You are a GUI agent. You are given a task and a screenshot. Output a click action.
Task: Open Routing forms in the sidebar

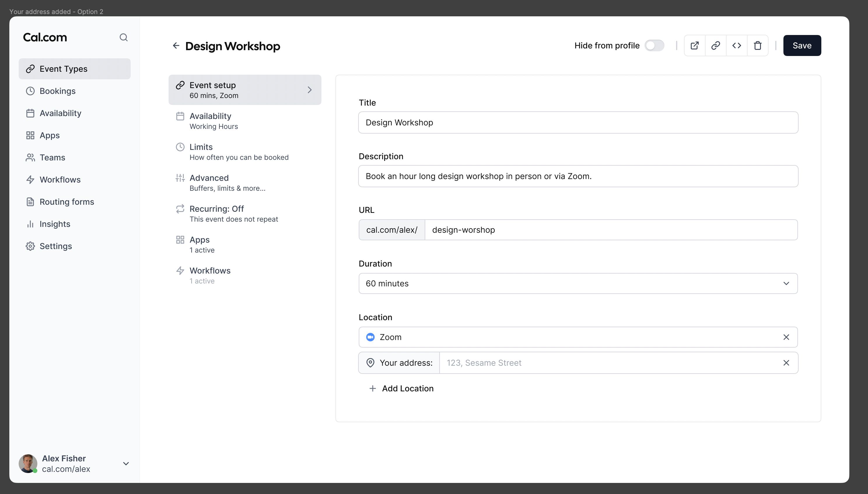click(66, 202)
